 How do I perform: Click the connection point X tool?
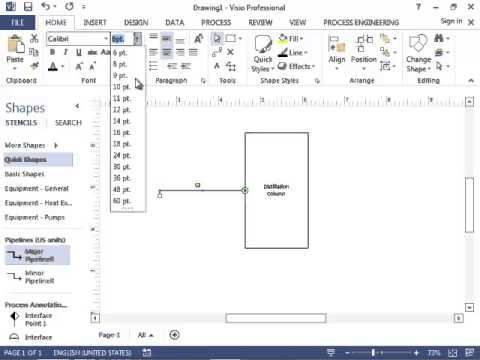230,52
